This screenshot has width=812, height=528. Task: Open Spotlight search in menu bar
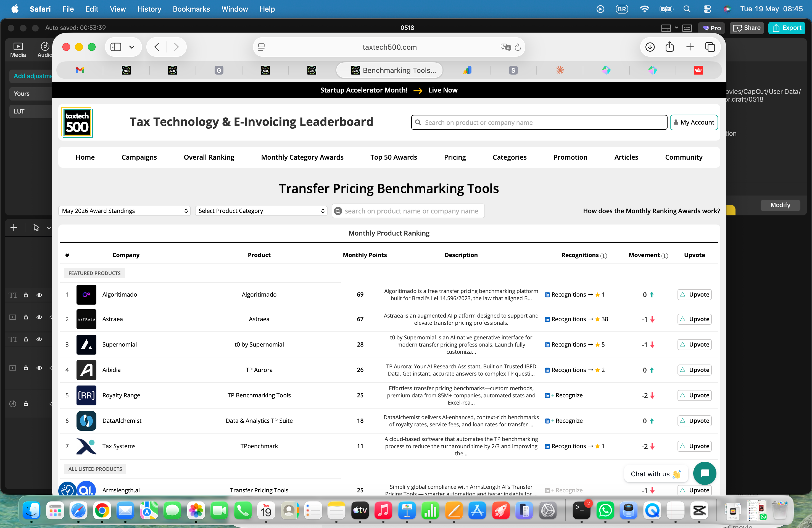[x=687, y=9]
